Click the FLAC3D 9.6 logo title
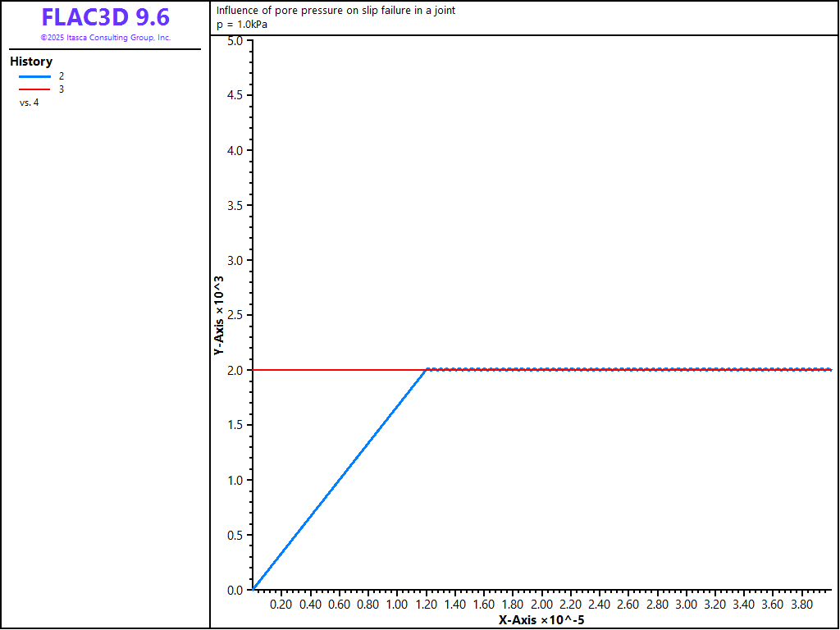840x630 pixels. point(105,17)
